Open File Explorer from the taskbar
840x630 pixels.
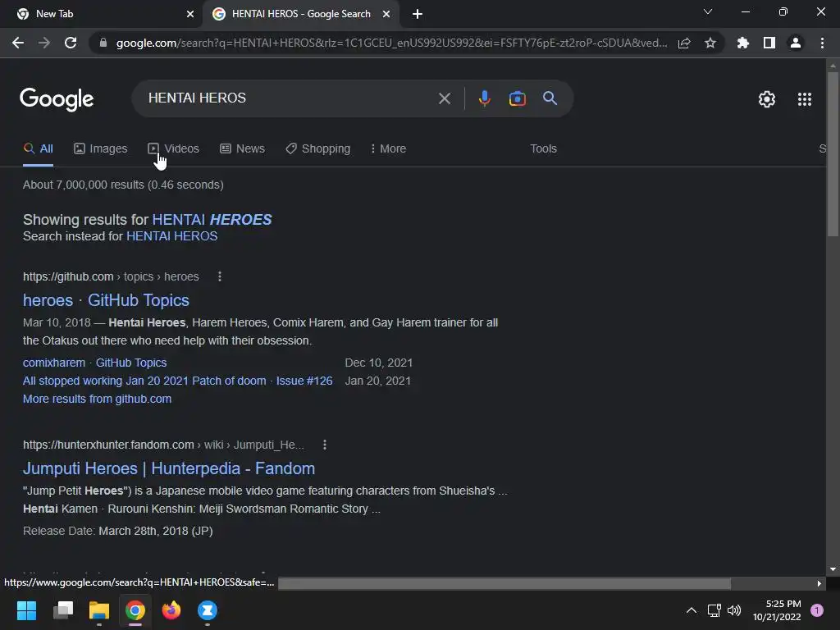(99, 610)
